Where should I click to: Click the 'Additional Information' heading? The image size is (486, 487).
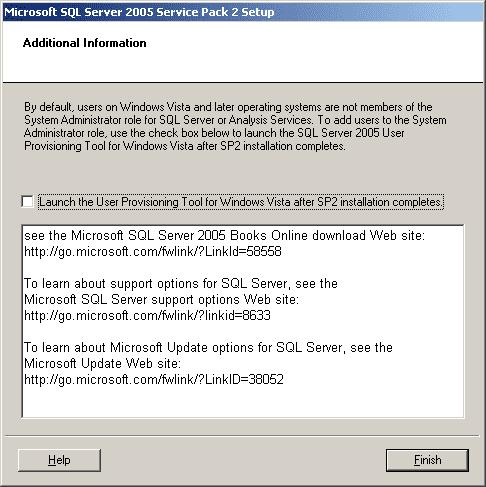tap(85, 43)
